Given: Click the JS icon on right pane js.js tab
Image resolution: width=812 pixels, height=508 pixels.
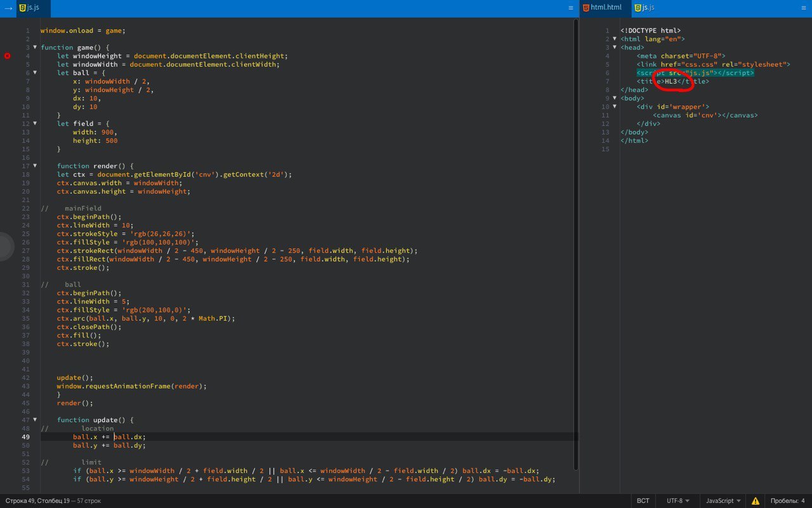Looking at the screenshot, I should coord(637,8).
